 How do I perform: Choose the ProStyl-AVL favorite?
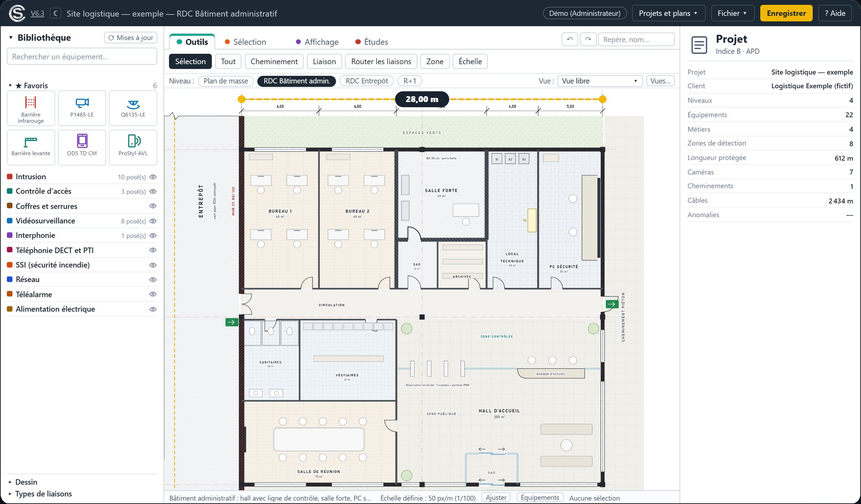[x=133, y=147]
